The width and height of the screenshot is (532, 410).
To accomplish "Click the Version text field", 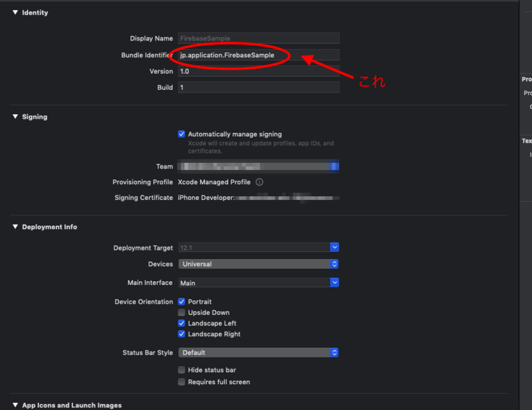I will pyautogui.click(x=259, y=71).
